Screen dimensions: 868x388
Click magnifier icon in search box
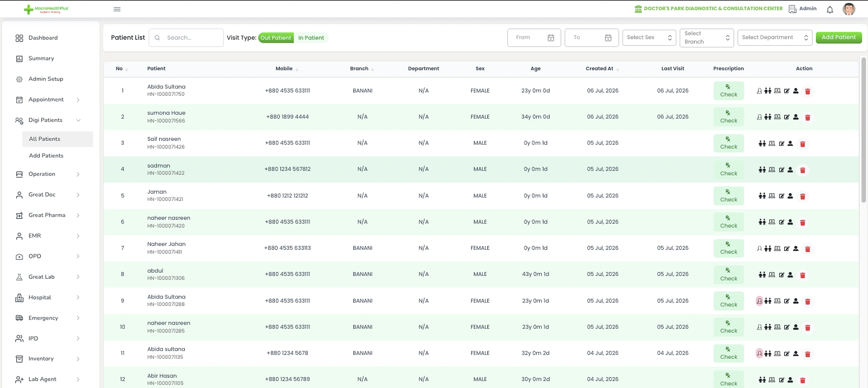click(x=157, y=38)
